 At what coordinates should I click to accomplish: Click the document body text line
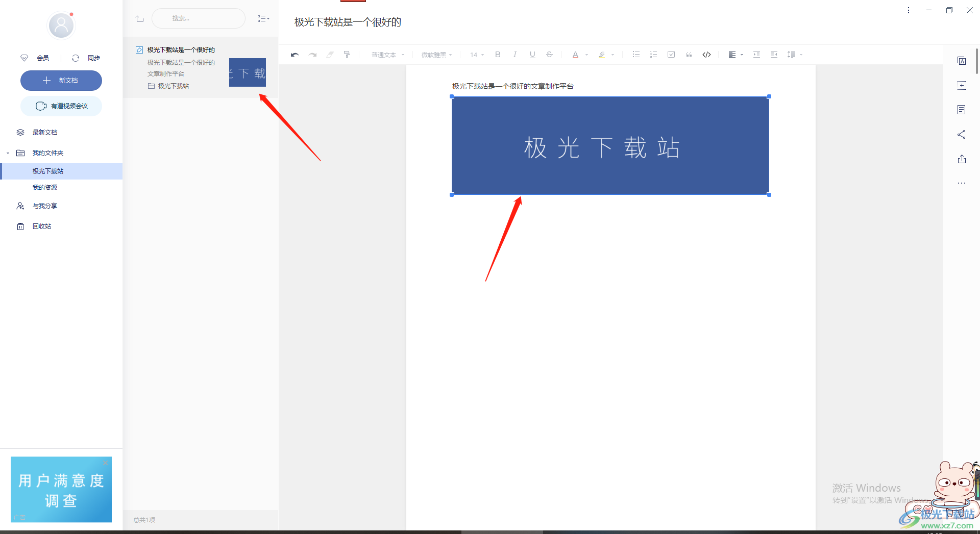[x=512, y=86]
